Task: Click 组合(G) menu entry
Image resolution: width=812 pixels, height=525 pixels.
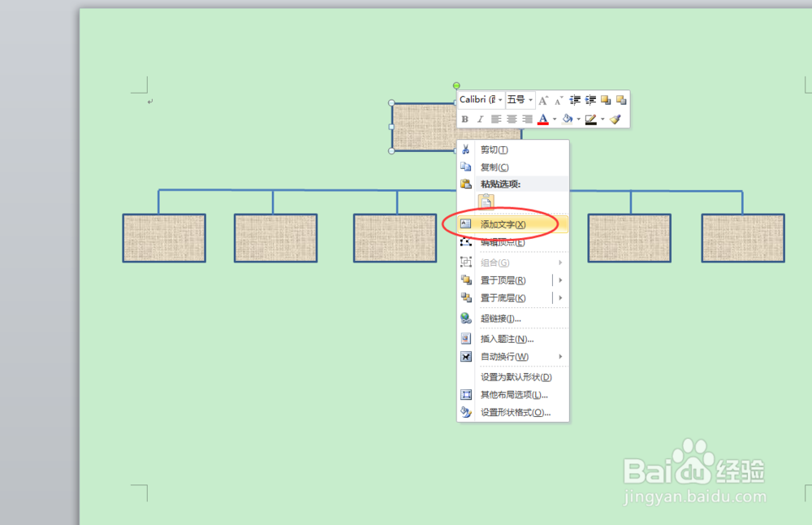Action: [x=512, y=262]
